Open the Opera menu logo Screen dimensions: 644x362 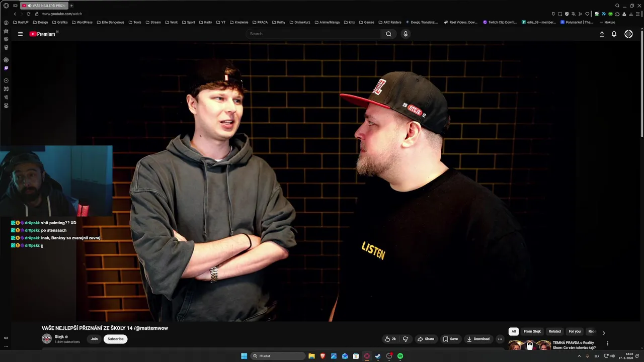click(6, 6)
